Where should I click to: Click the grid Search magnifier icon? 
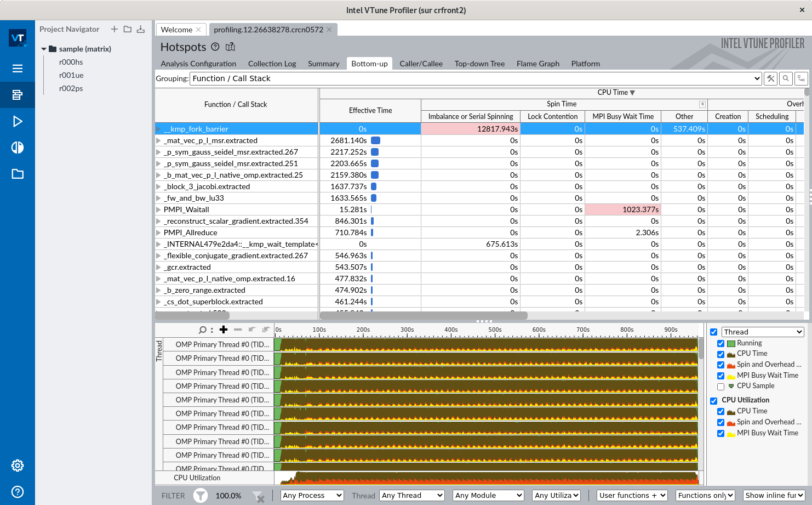click(x=786, y=78)
